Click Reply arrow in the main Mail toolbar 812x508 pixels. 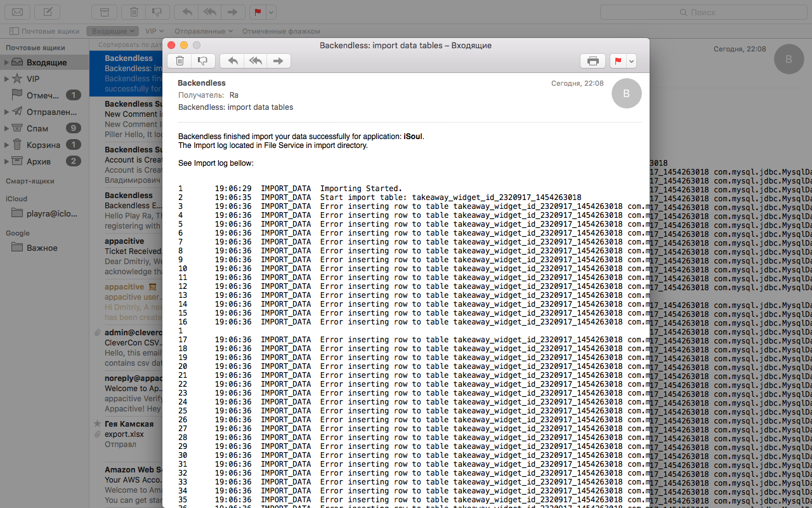[187, 12]
